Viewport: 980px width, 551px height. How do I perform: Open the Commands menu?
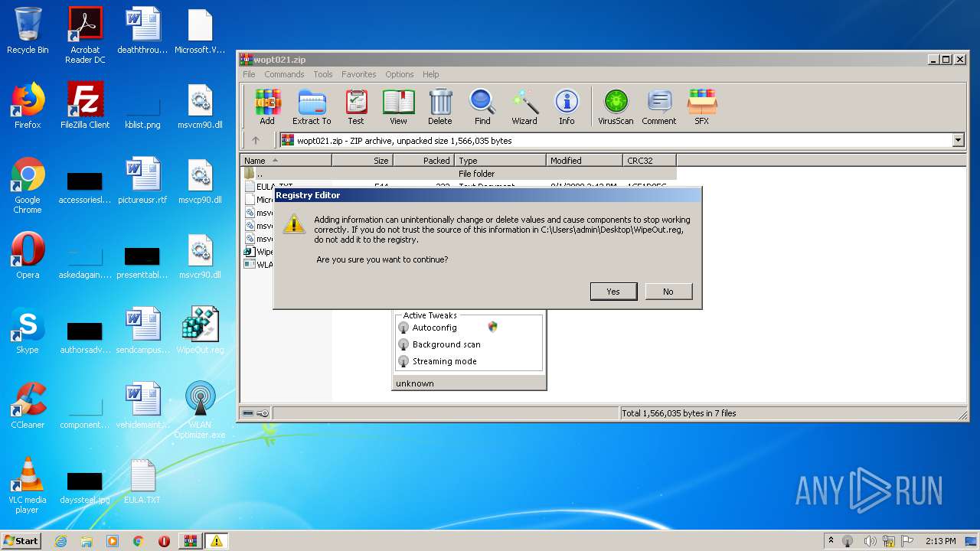pyautogui.click(x=284, y=74)
